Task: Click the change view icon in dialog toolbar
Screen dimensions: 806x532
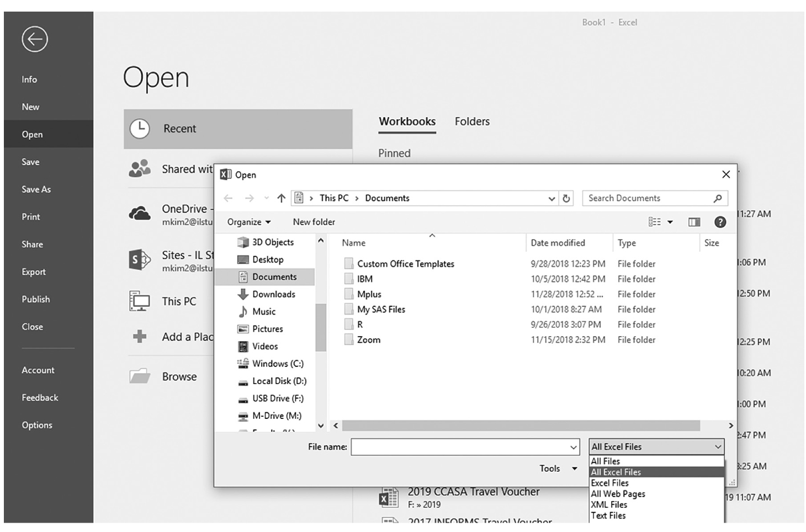Action: coord(654,222)
